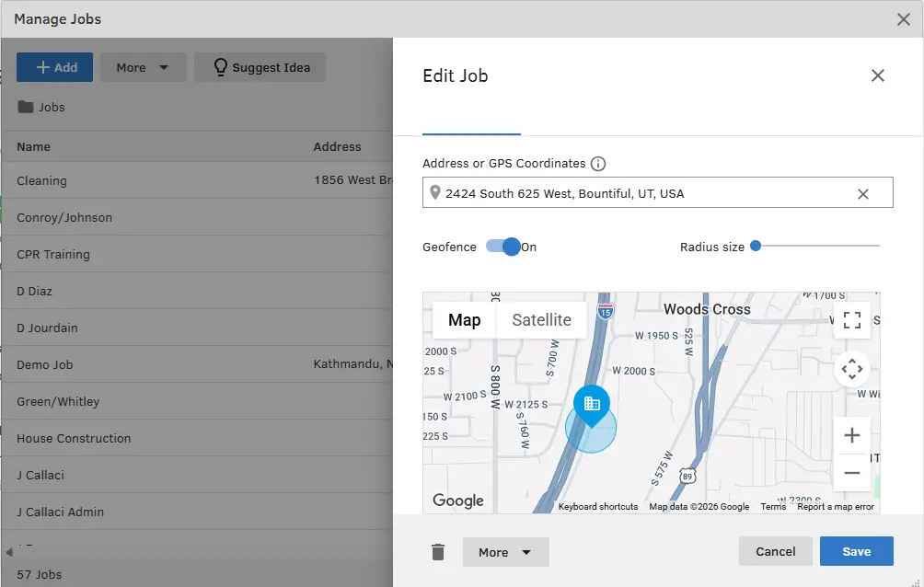Screen dimensions: 924x587
Task: Click the Jobs folder icon
Action: (26, 107)
